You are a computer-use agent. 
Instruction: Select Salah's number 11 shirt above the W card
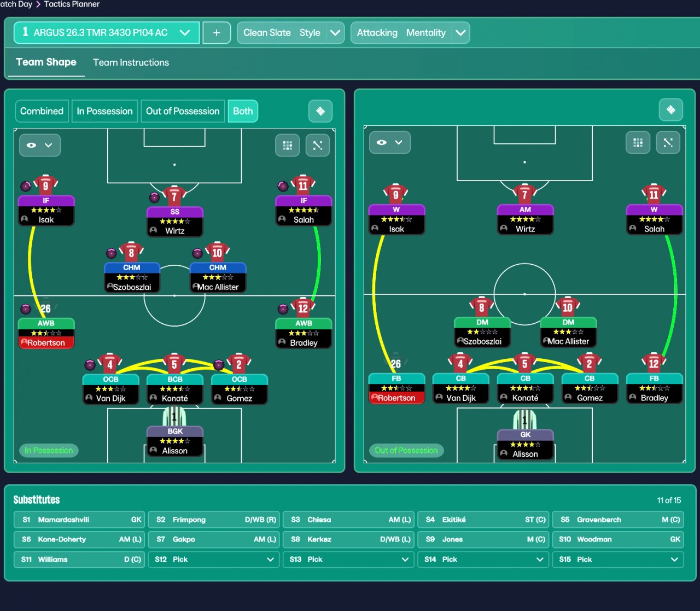[x=654, y=194]
